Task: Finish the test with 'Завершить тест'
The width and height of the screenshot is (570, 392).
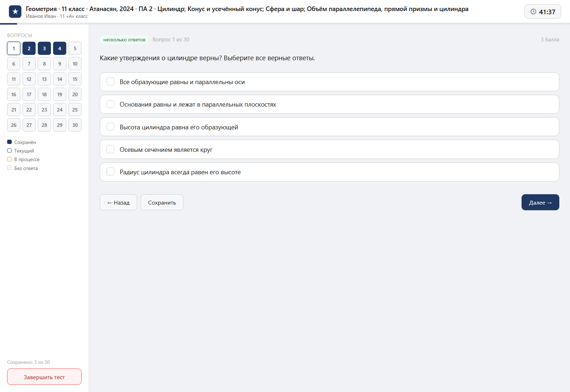Action: (44, 377)
